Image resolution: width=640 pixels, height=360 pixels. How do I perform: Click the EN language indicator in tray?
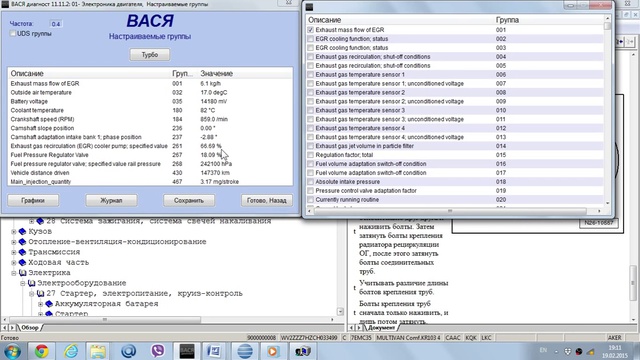(x=543, y=350)
